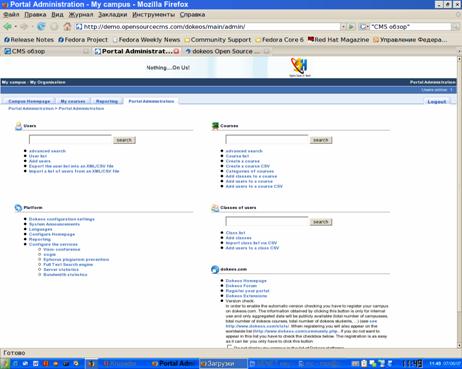This screenshot has width=462, height=369.
Task: Open the Fedora Project bookmark
Action: [83, 40]
